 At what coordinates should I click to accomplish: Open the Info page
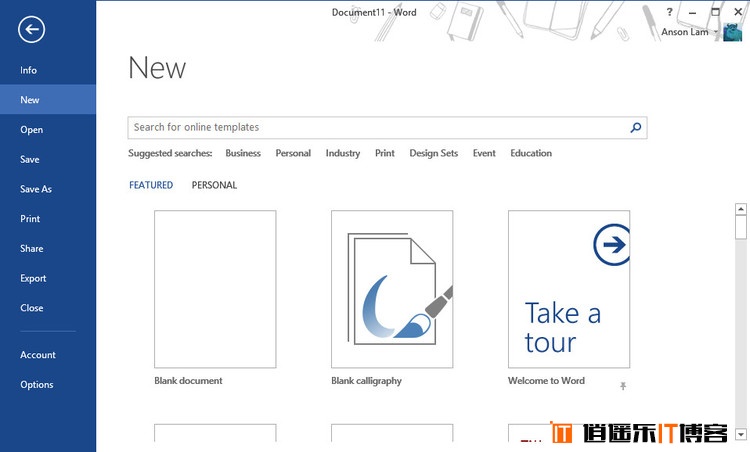point(28,70)
